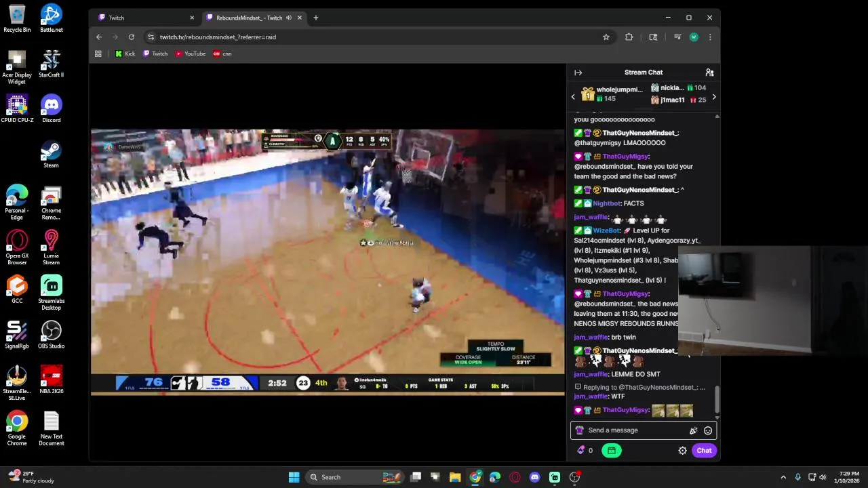Viewport: 868px width, 488px height.
Task: Open the Twitch bookmark
Action: [155, 54]
